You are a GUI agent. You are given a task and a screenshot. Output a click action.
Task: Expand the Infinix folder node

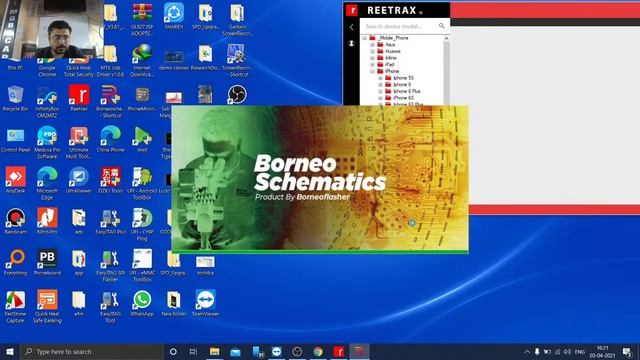coord(372,58)
